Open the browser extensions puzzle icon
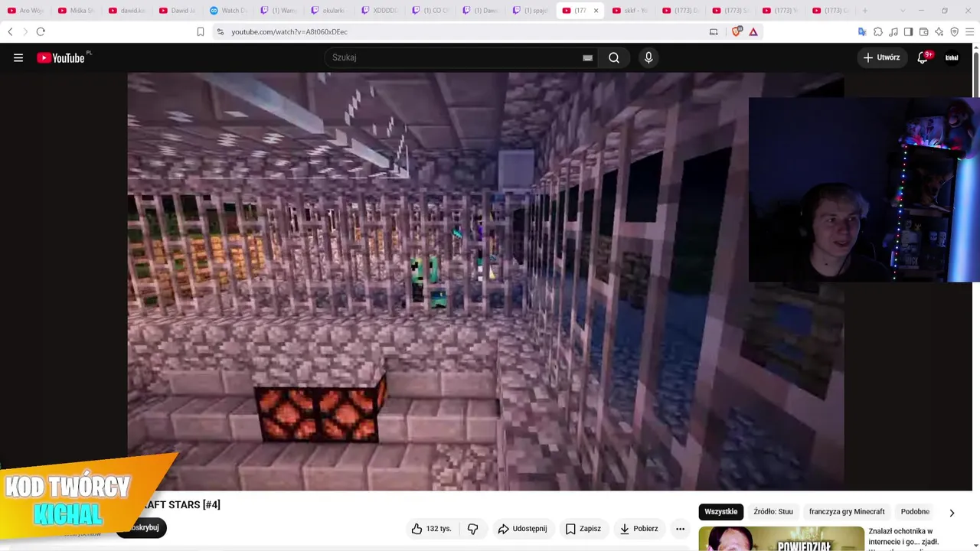Screen dimensions: 980x551 878,31
